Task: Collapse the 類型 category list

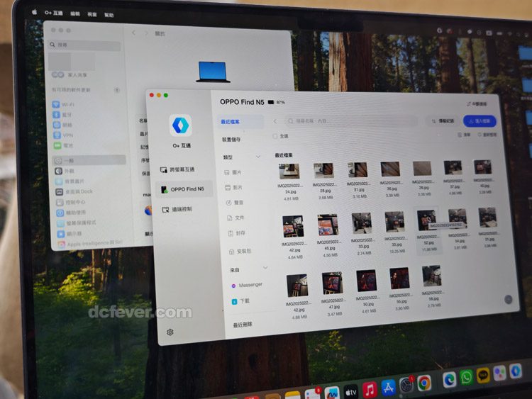Action: (x=258, y=157)
